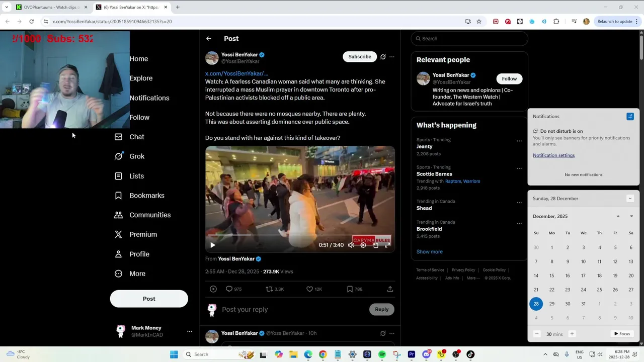
Task: Mute the video with the speaker icon
Action: [x=351, y=245]
